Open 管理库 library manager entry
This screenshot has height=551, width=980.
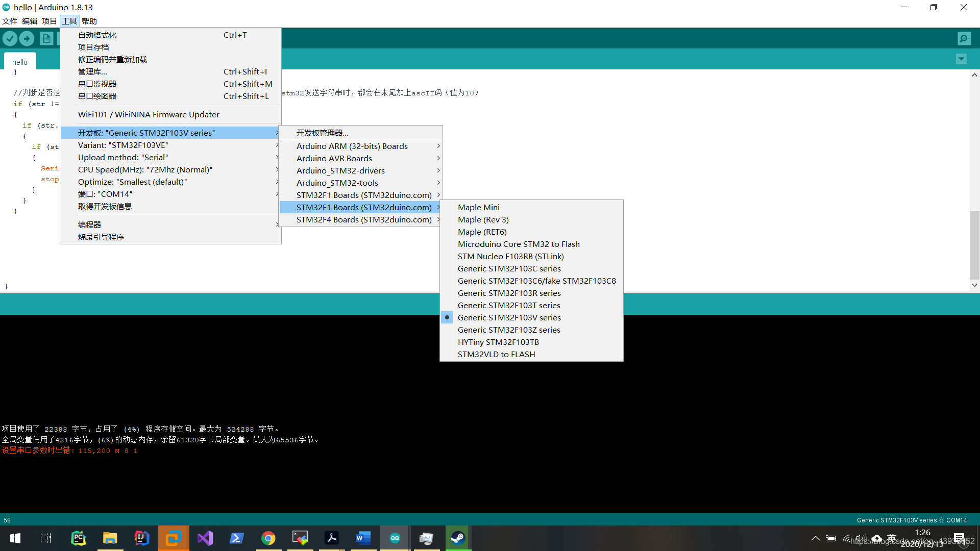pos(170,71)
